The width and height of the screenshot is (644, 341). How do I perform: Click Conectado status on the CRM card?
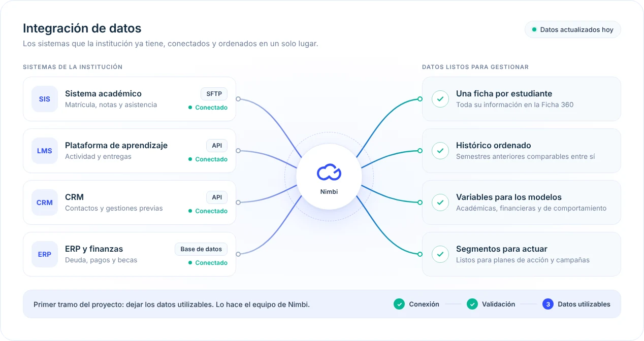[208, 211]
